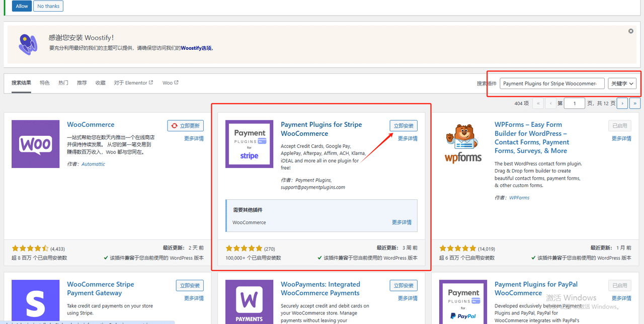The height and width of the screenshot is (324, 644).
Task: Go to next page arrow
Action: 622,103
